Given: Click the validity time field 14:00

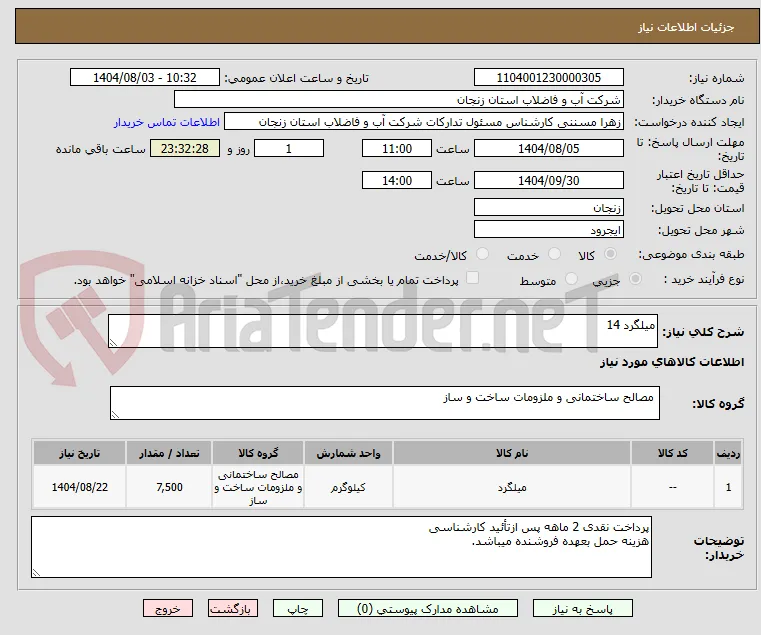Looking at the screenshot, I should (397, 181).
